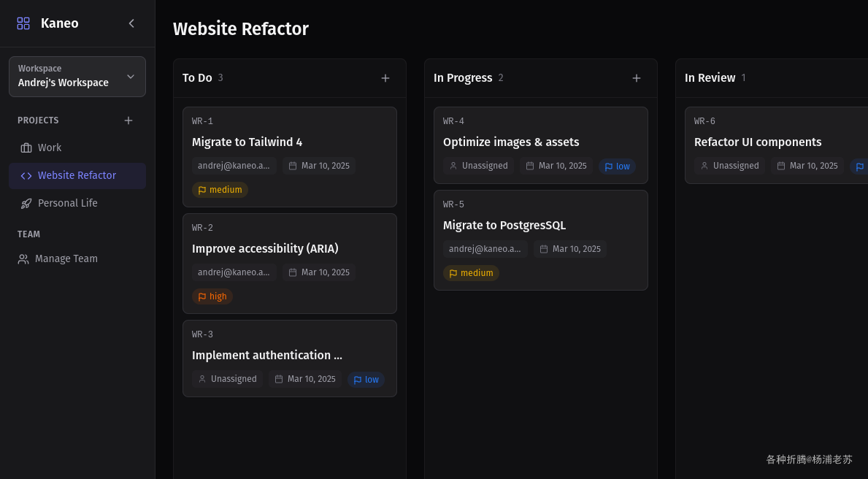The width and height of the screenshot is (868, 479).
Task: Open Manage Team page
Action: tap(66, 258)
